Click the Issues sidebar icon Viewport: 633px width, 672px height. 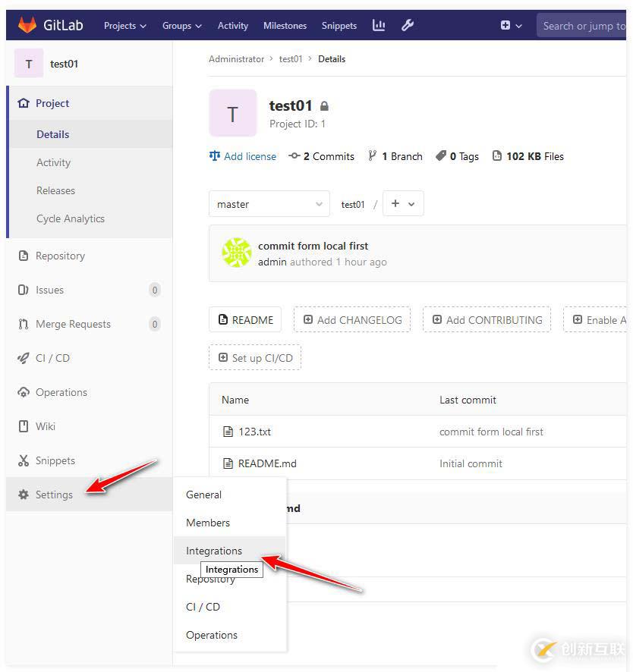coord(24,290)
